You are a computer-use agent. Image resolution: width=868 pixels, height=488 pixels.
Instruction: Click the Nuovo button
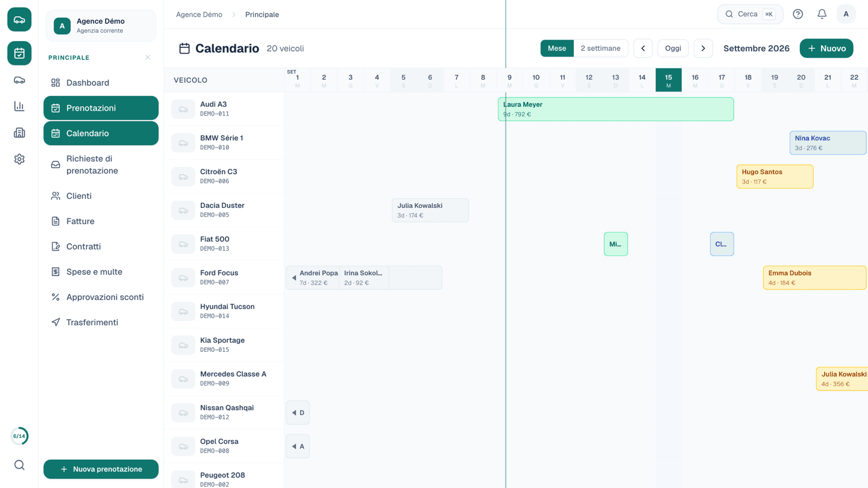click(x=826, y=48)
